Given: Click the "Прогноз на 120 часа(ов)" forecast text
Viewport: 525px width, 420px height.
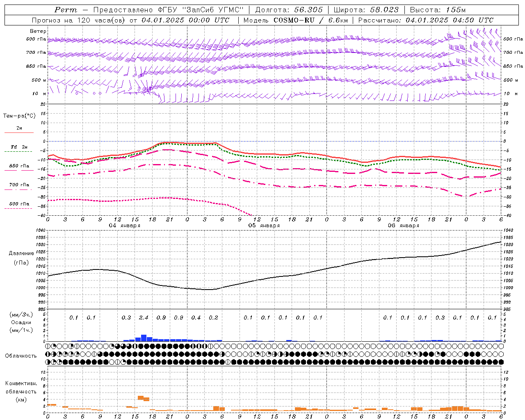Looking at the screenshot, I should (x=79, y=20).
